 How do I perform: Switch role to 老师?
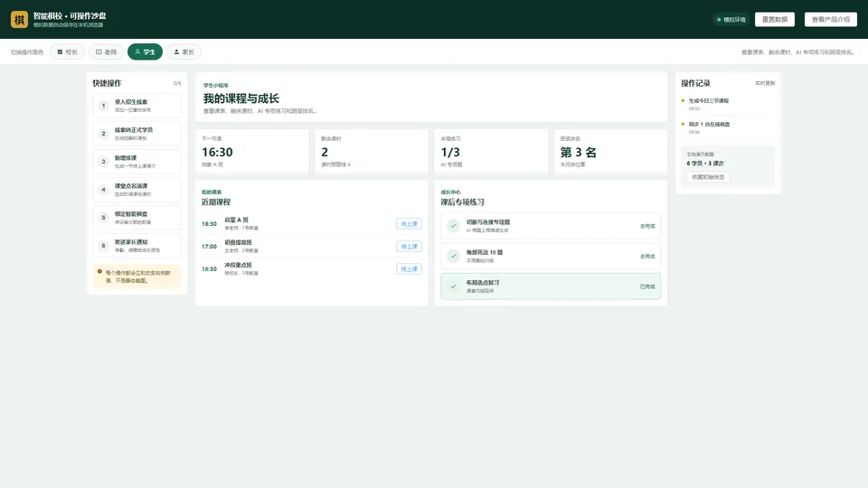[106, 52]
